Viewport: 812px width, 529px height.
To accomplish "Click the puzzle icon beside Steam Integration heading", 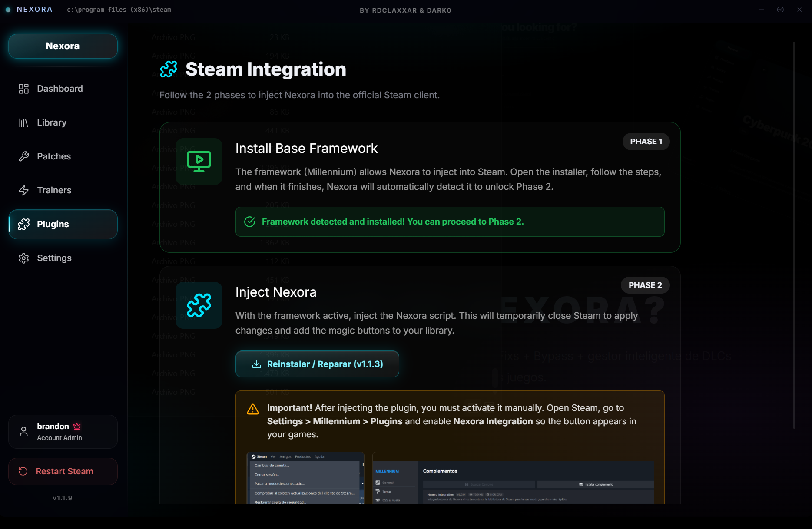I will [169, 69].
